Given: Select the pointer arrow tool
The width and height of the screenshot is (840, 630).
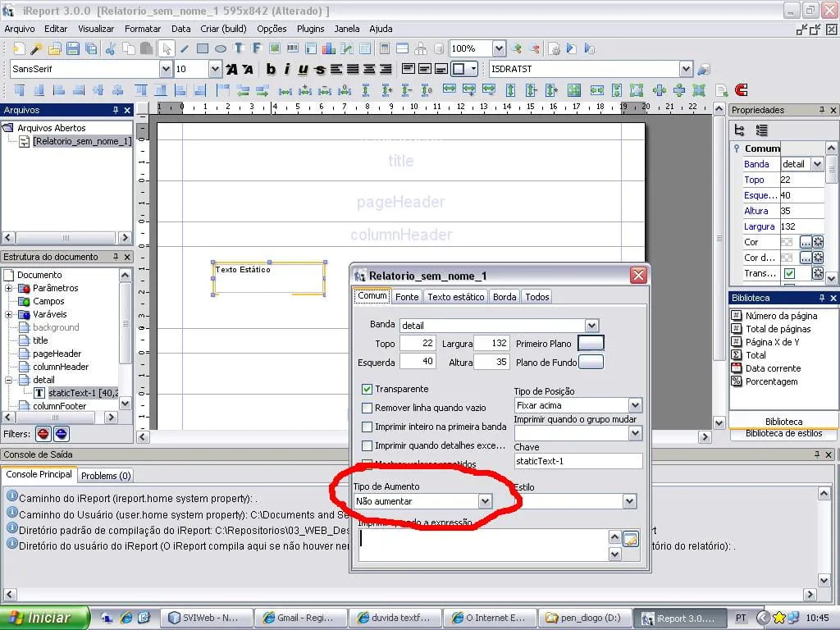Looking at the screenshot, I should point(166,49).
